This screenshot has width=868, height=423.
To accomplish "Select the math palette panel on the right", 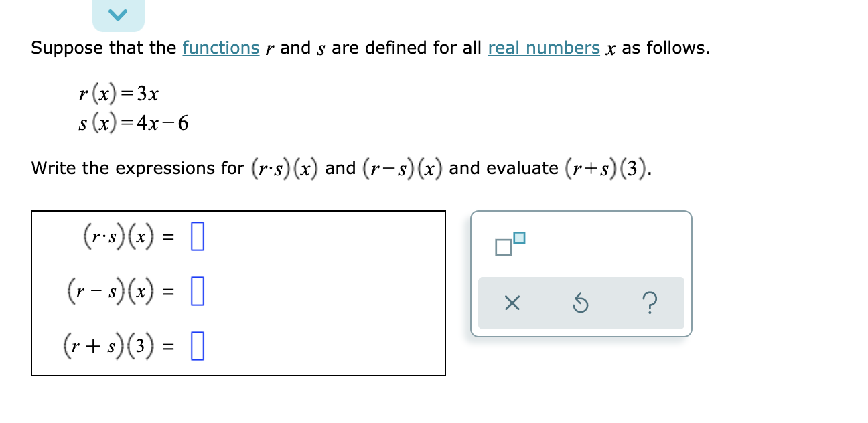I will pos(580,271).
